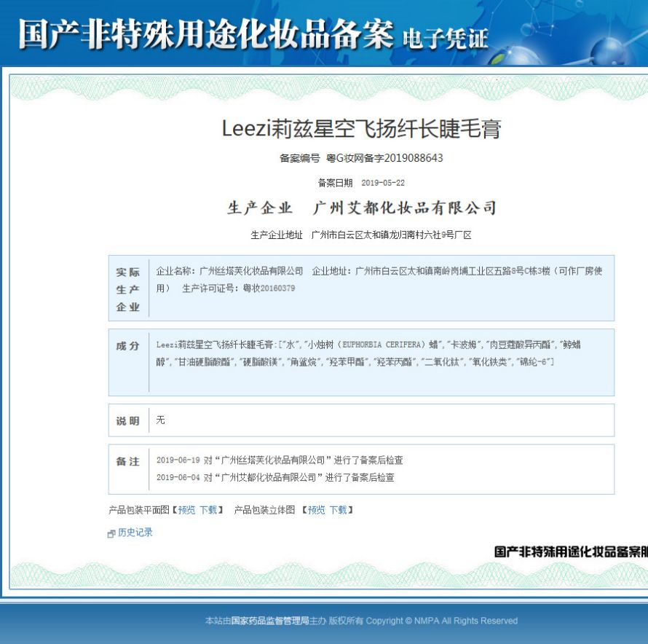Download the 产品包装立体图 file
Image resolution: width=648 pixels, height=644 pixels.
(338, 510)
